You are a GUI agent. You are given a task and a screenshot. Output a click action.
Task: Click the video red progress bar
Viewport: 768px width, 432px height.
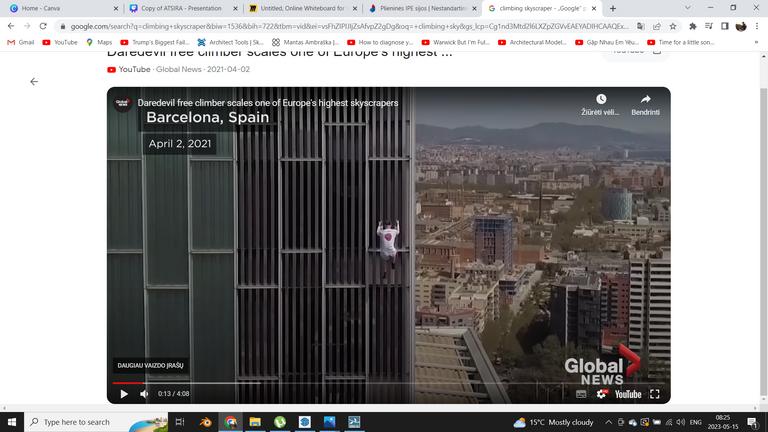(x=128, y=383)
